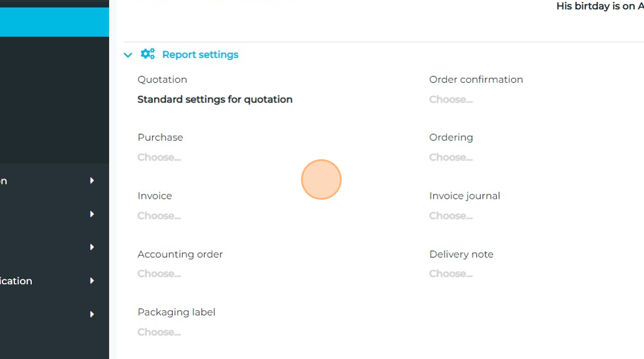This screenshot has height=359, width=644.
Task: Choose an Order confirmation report setting
Action: click(x=451, y=100)
